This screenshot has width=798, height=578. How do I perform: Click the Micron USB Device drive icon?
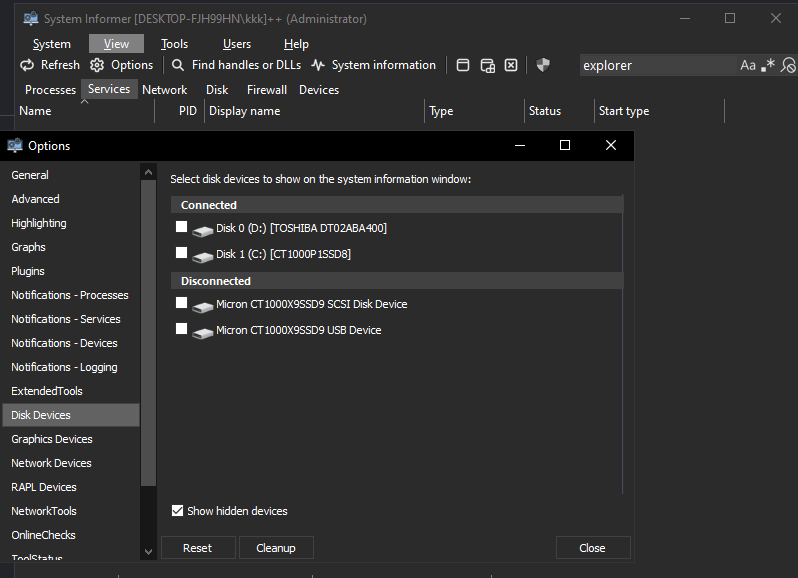pyautogui.click(x=203, y=333)
